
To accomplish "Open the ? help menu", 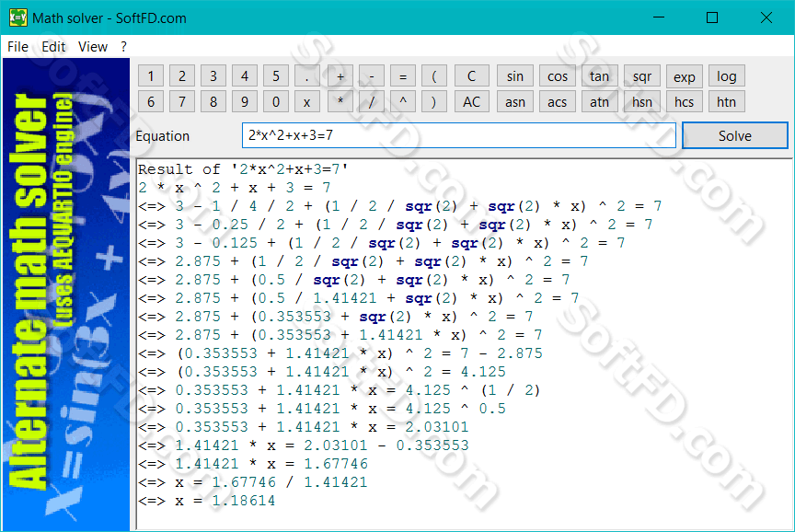I will pos(123,47).
